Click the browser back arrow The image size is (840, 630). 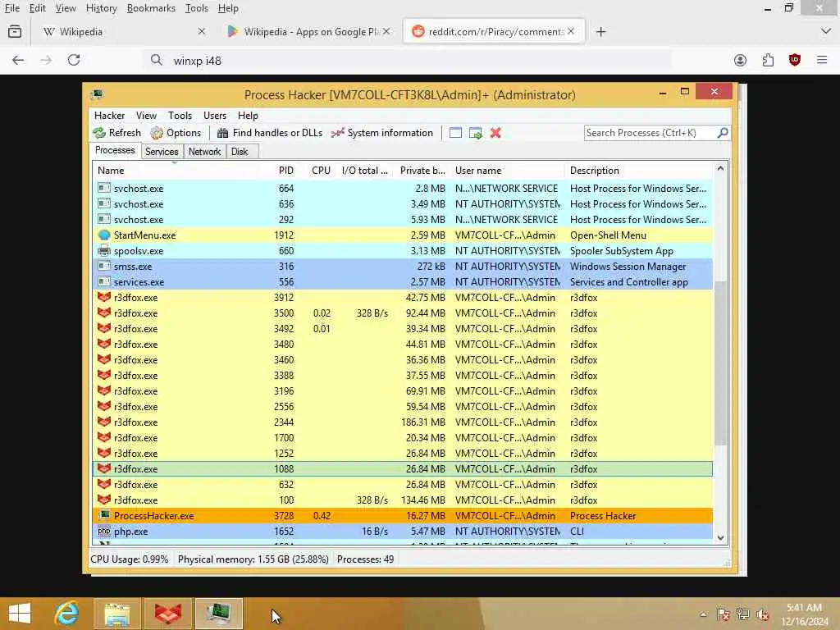[18, 60]
